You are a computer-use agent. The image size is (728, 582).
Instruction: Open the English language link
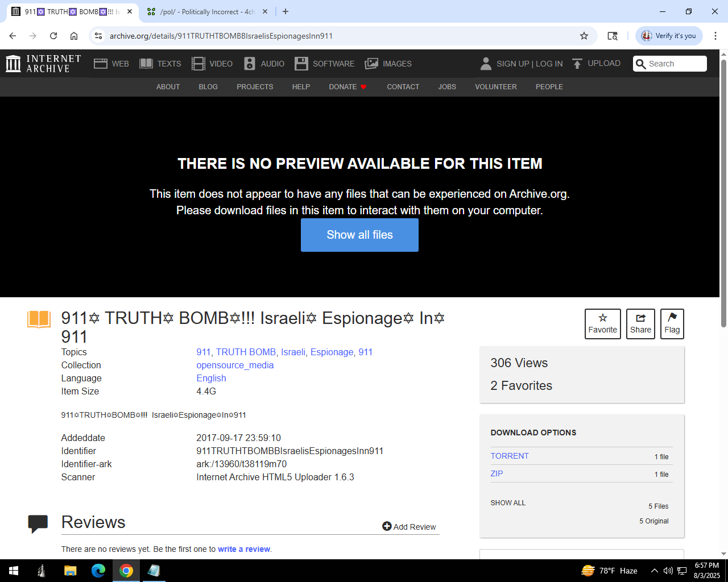click(x=211, y=378)
